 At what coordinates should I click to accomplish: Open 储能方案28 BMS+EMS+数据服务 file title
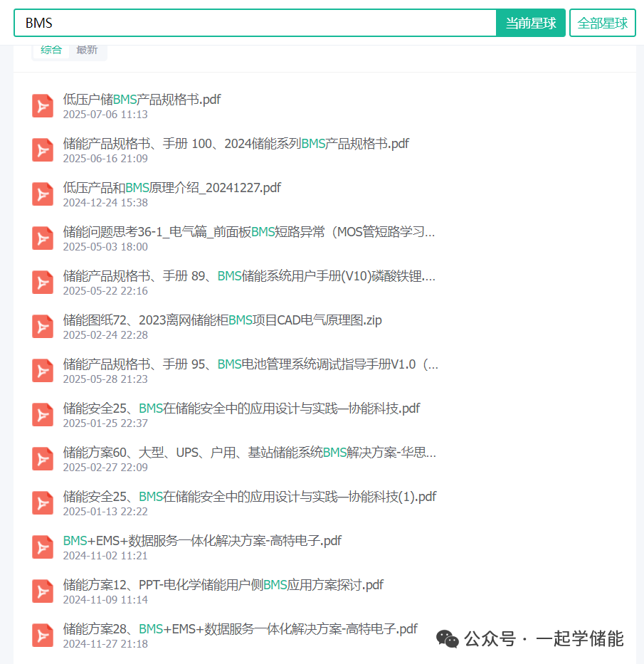(240, 629)
